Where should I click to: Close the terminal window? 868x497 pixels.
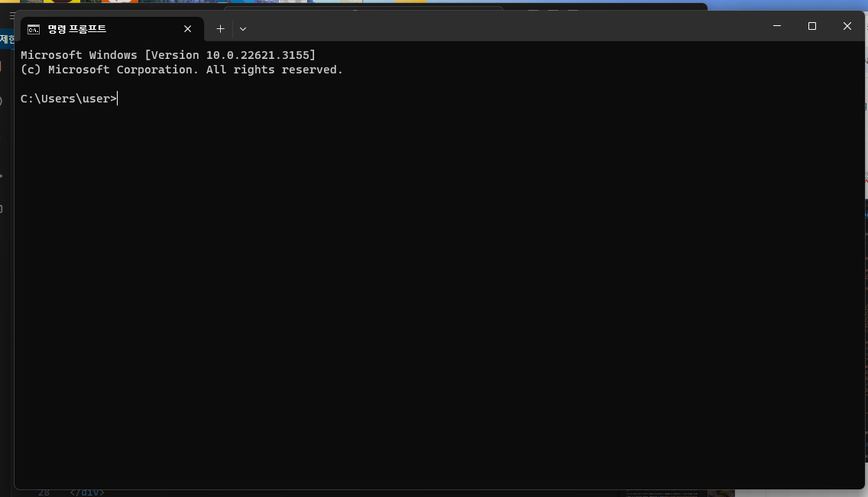(x=847, y=26)
